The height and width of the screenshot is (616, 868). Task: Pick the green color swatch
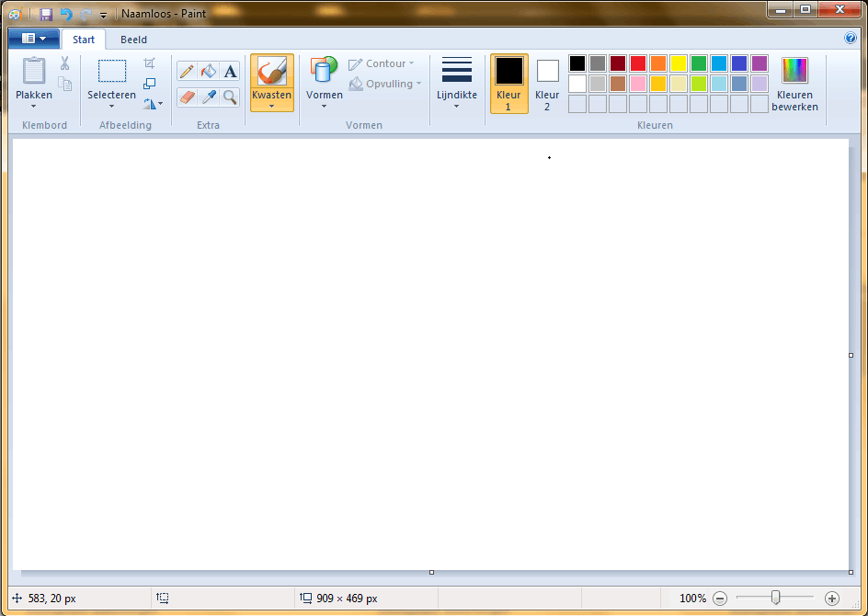tap(699, 63)
